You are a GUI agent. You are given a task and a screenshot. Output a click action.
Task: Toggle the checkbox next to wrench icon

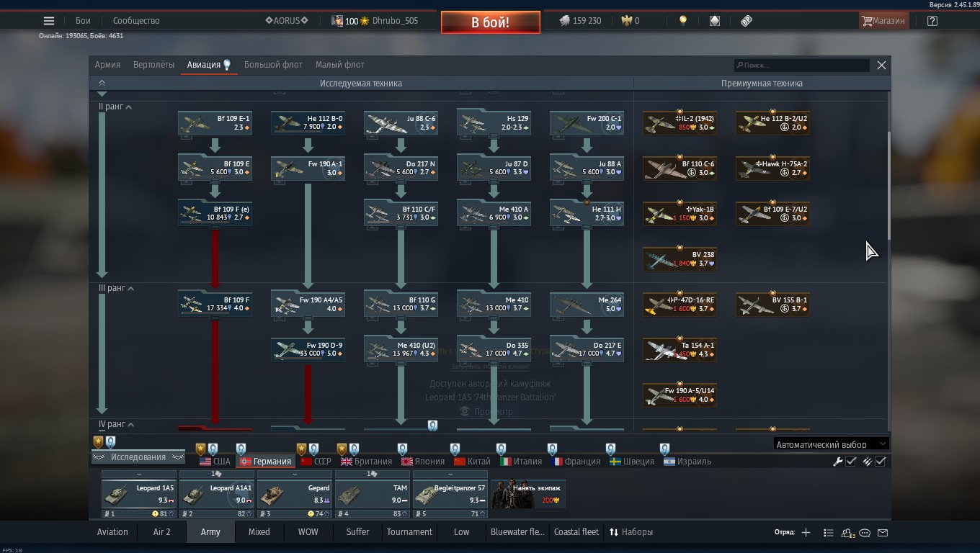[x=851, y=462]
